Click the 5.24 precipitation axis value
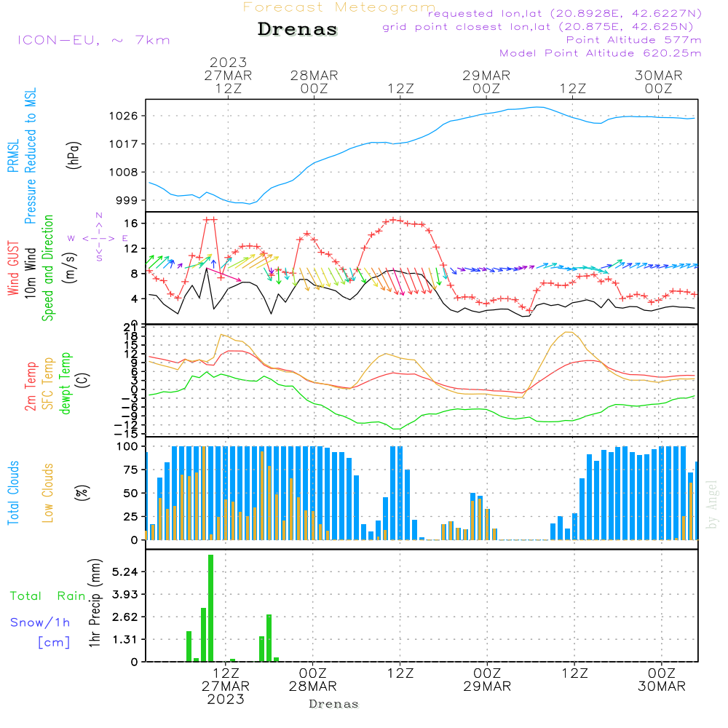 [x=125, y=571]
